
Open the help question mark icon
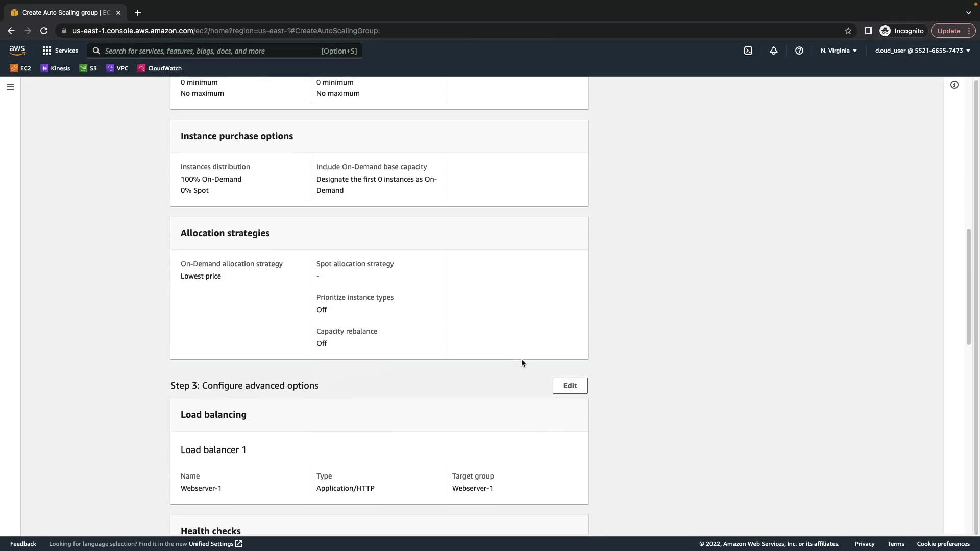(x=799, y=51)
